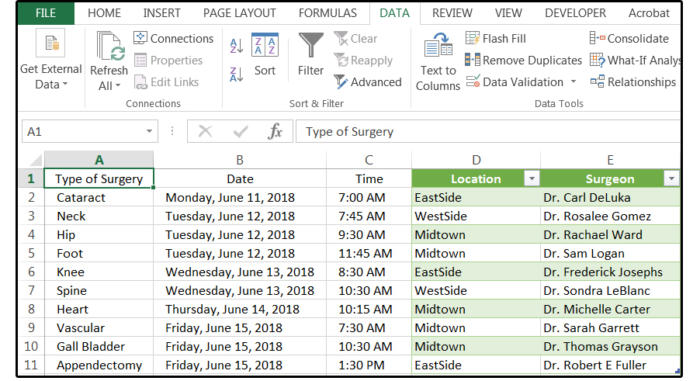Select the Dr. Sondra LeBlanc cell

(x=610, y=290)
